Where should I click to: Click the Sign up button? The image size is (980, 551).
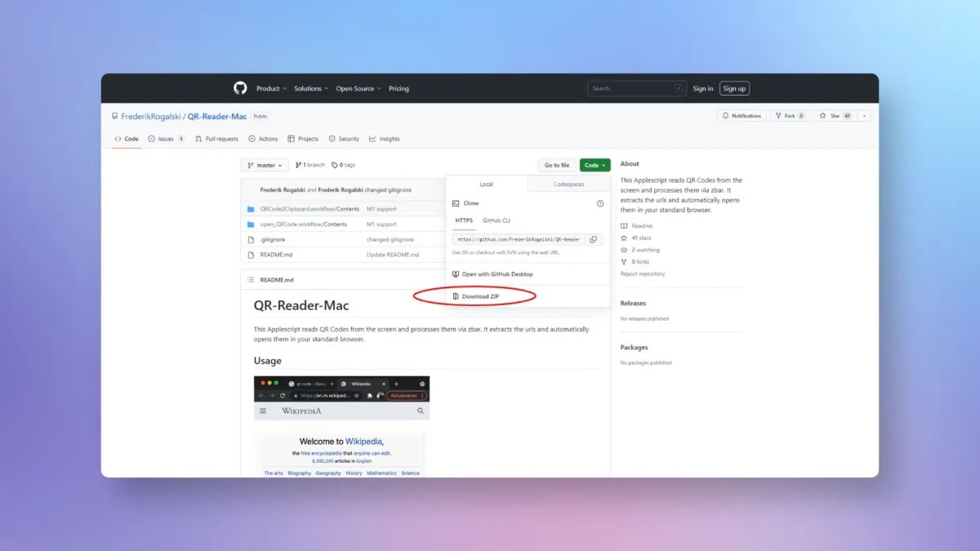(734, 88)
